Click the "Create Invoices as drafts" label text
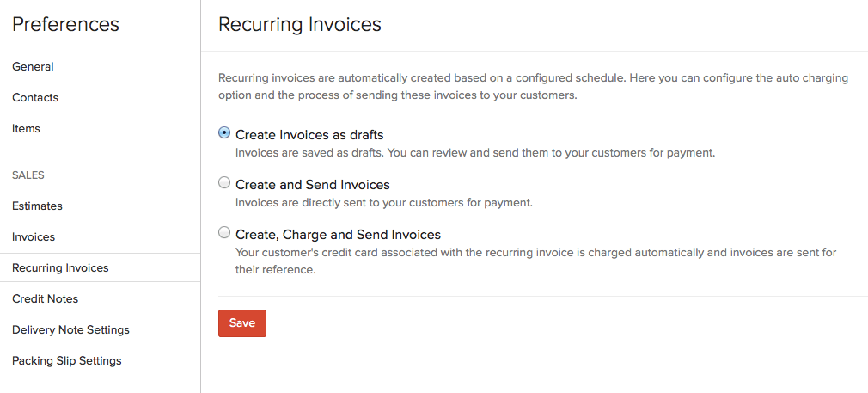This screenshot has width=868, height=393. tap(309, 135)
